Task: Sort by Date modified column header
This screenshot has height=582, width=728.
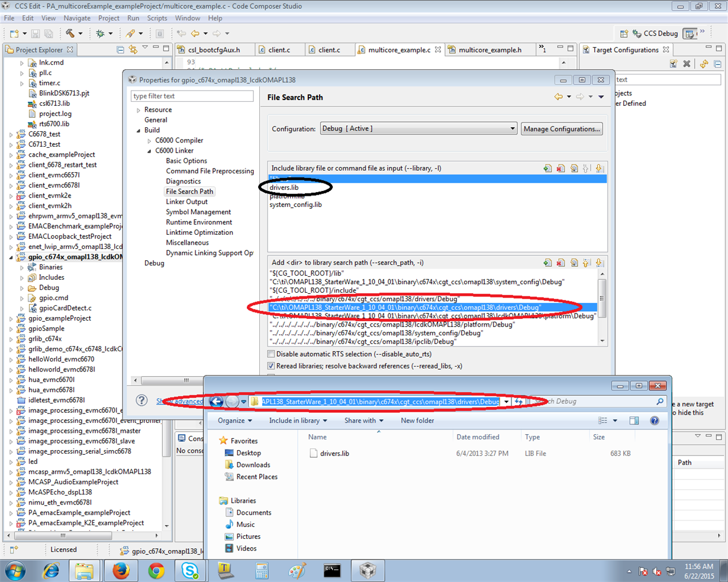Action: pos(478,437)
